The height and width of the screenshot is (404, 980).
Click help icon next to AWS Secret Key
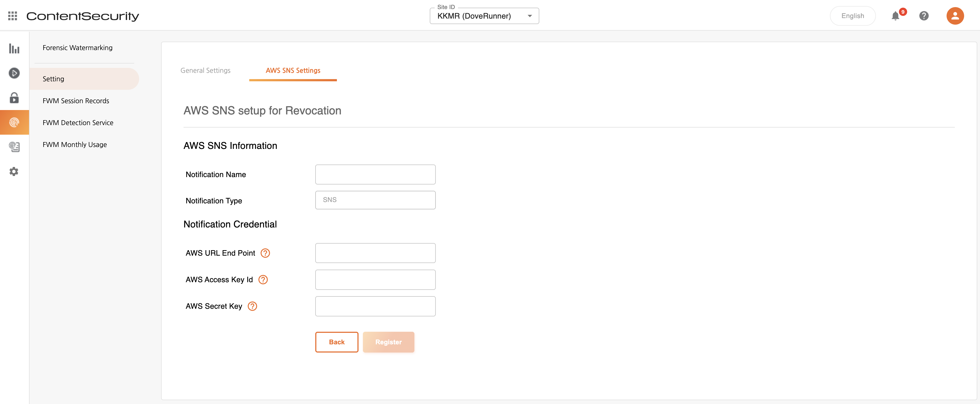(252, 306)
